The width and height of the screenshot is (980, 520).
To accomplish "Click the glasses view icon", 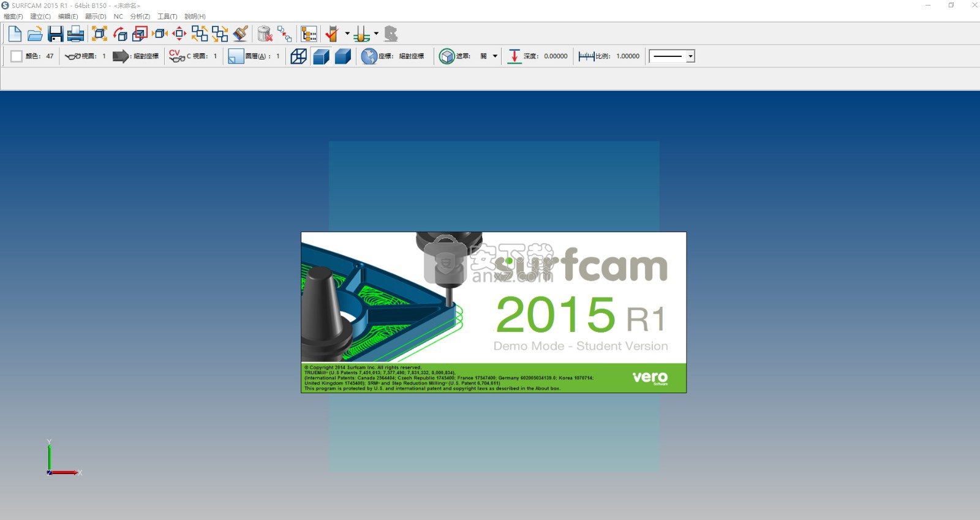I will pos(73,56).
